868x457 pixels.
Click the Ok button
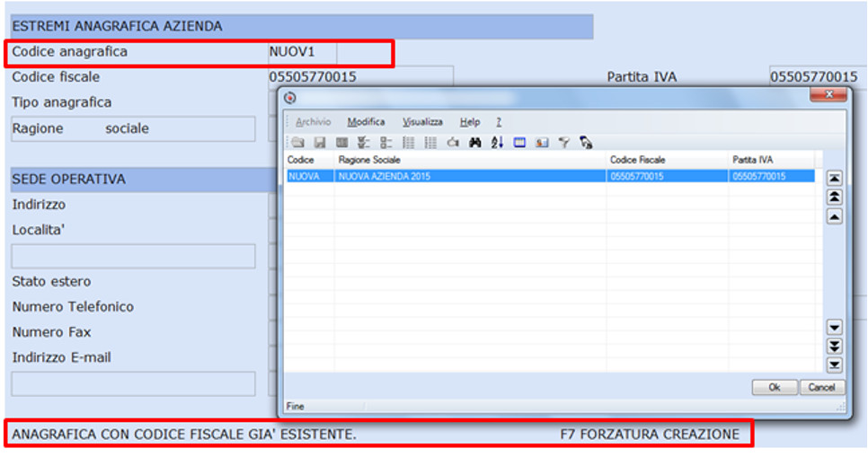pyautogui.click(x=775, y=387)
